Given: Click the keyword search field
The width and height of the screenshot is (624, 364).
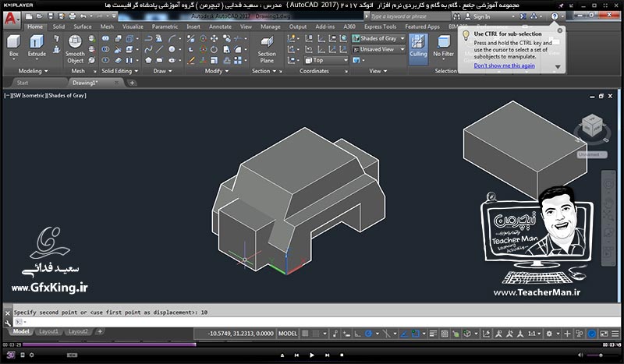Looking at the screenshot, I should coord(409,16).
